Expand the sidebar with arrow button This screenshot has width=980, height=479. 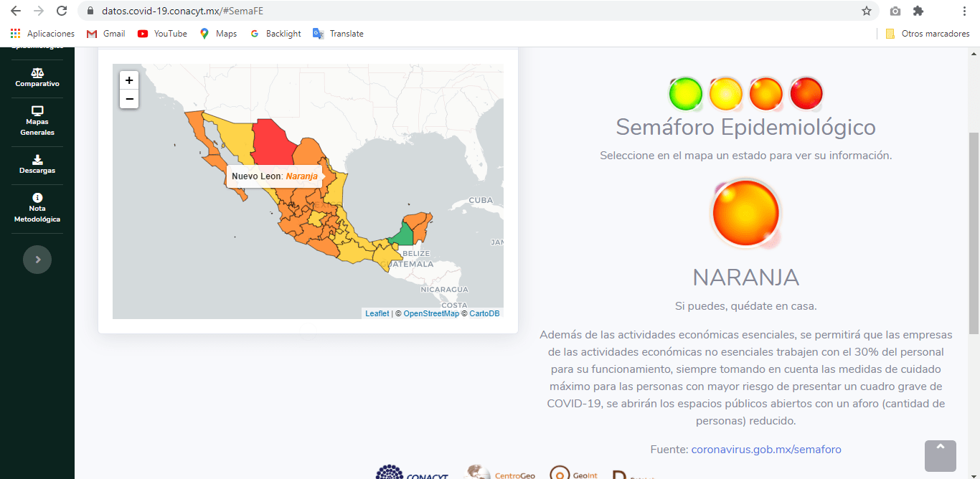(37, 260)
